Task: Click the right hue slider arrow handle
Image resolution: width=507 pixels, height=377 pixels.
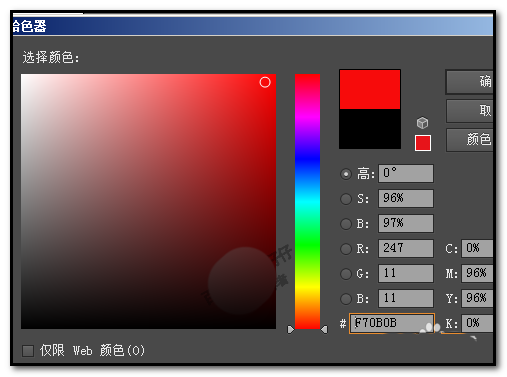Action: click(x=324, y=330)
